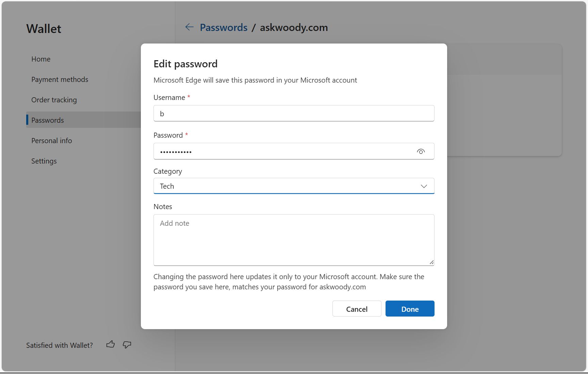
Task: Open the Tech category combo box
Action: coord(286,186)
